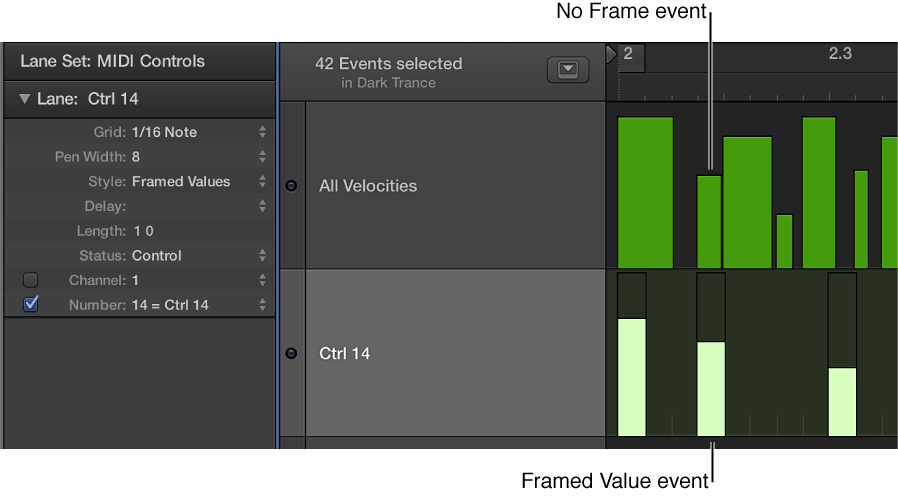Click the Channel value stepper arrows

(262, 280)
